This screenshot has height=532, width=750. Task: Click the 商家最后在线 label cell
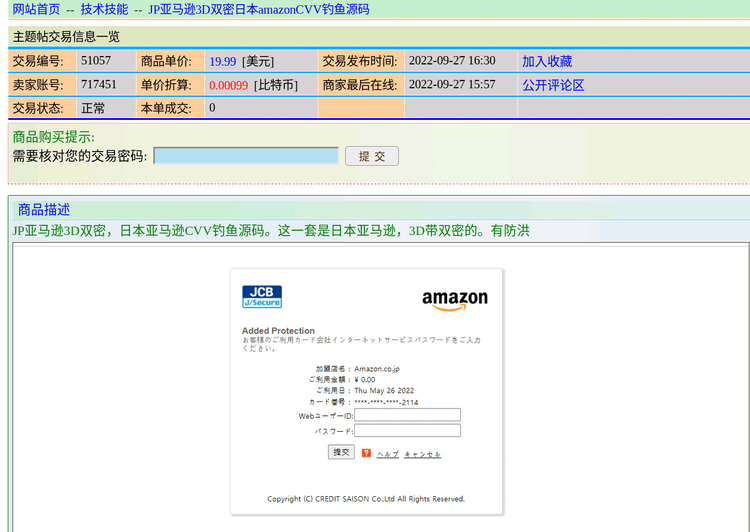click(x=361, y=85)
